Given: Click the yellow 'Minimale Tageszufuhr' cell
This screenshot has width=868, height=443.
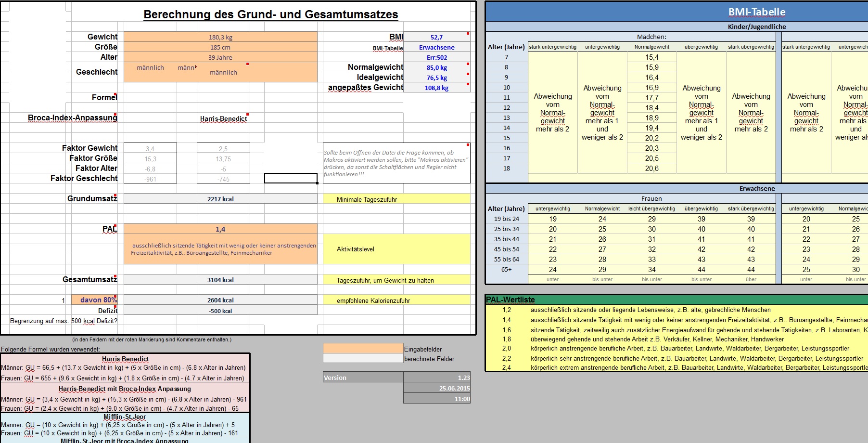Looking at the screenshot, I should (x=396, y=199).
